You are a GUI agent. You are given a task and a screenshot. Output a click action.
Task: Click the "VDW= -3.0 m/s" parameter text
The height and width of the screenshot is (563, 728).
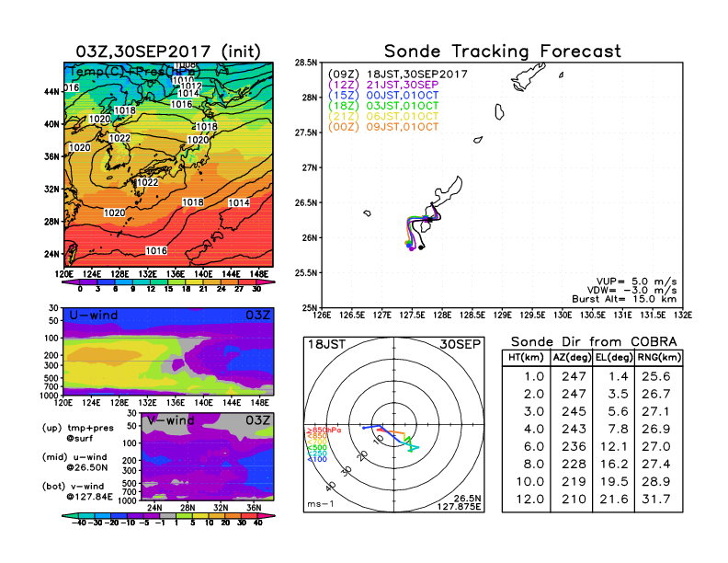click(631, 290)
